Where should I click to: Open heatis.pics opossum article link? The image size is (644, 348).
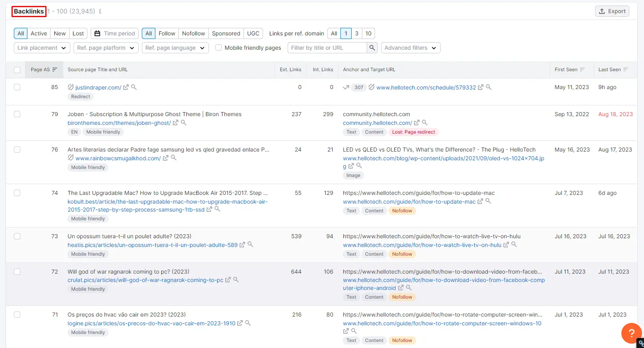click(x=153, y=245)
